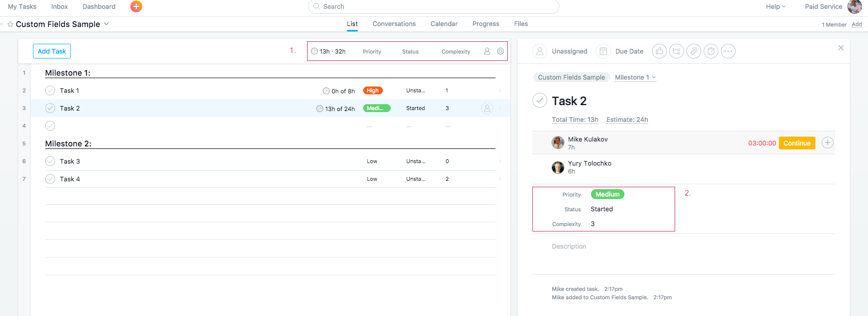Expand the Custom Fields Sample project dropdown
Screen dimensions: 868x316
[x=106, y=24]
